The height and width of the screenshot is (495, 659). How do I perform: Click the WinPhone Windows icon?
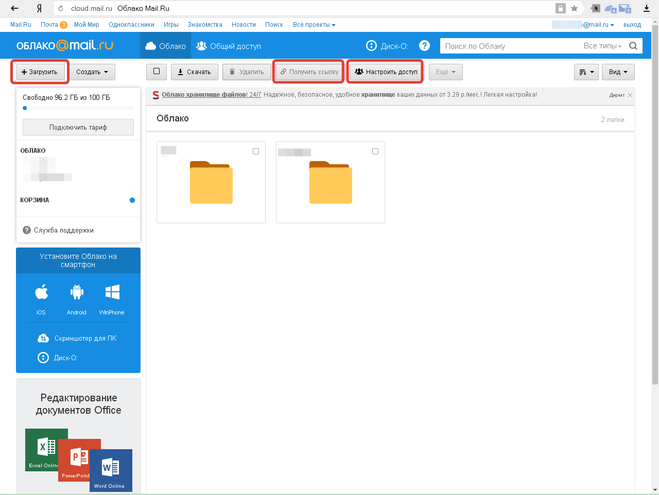click(x=112, y=293)
